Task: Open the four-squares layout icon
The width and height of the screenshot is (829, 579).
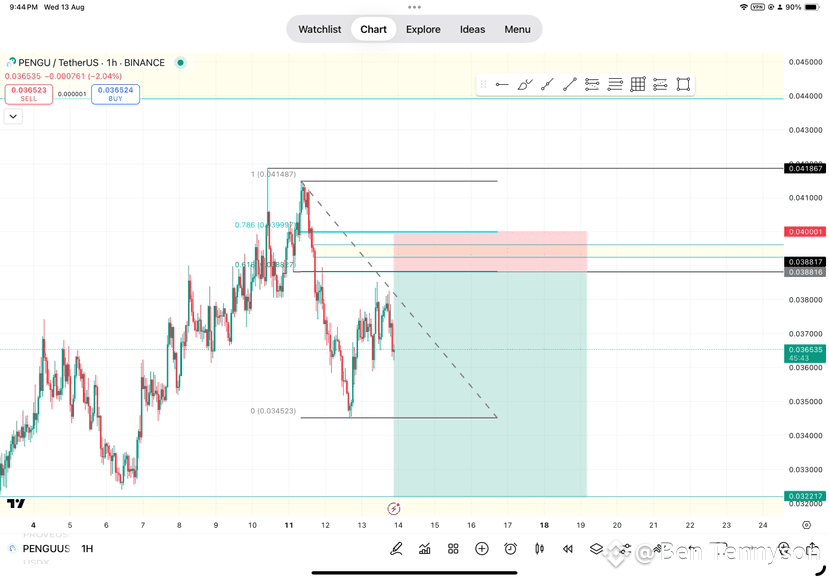Action: coord(453,549)
